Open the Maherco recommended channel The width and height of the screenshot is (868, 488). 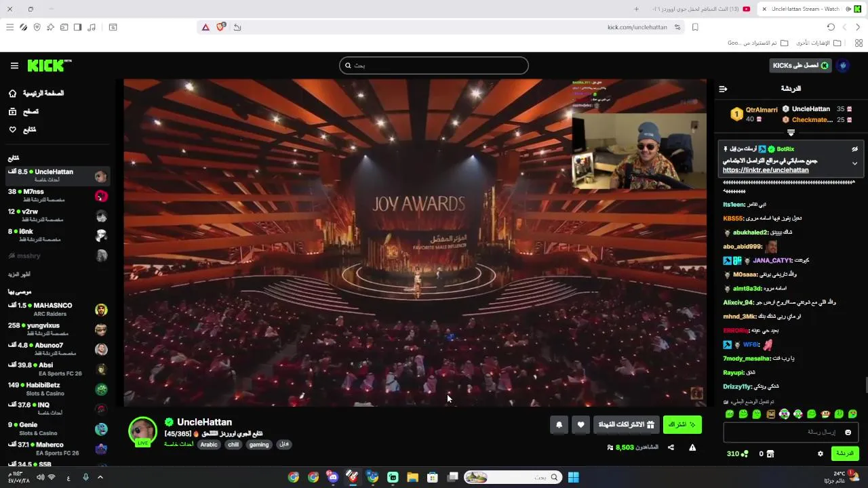58,449
